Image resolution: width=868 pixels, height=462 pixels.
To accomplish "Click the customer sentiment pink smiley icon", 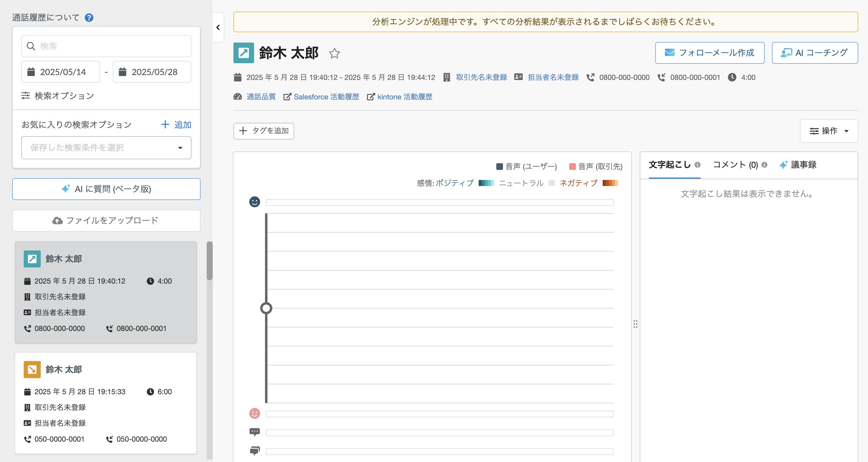I will tap(254, 413).
